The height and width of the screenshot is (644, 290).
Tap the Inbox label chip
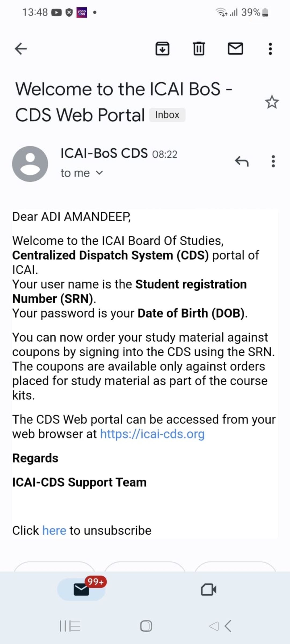click(167, 115)
